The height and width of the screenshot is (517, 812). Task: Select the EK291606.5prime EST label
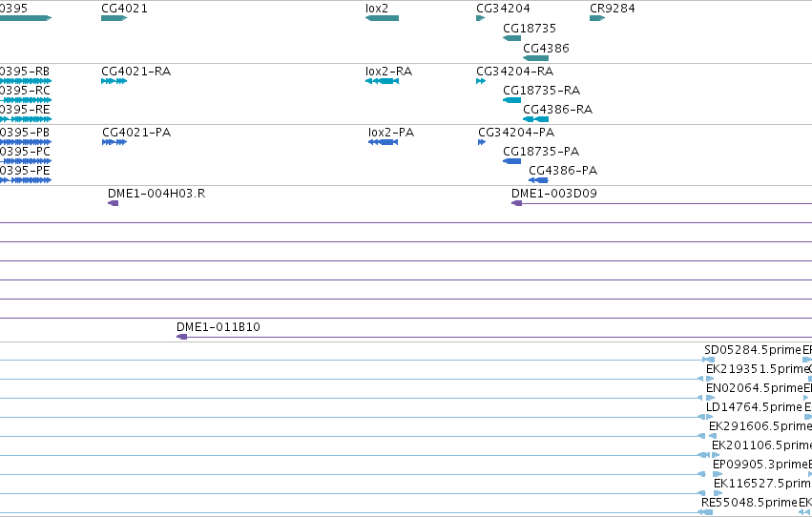click(760, 426)
